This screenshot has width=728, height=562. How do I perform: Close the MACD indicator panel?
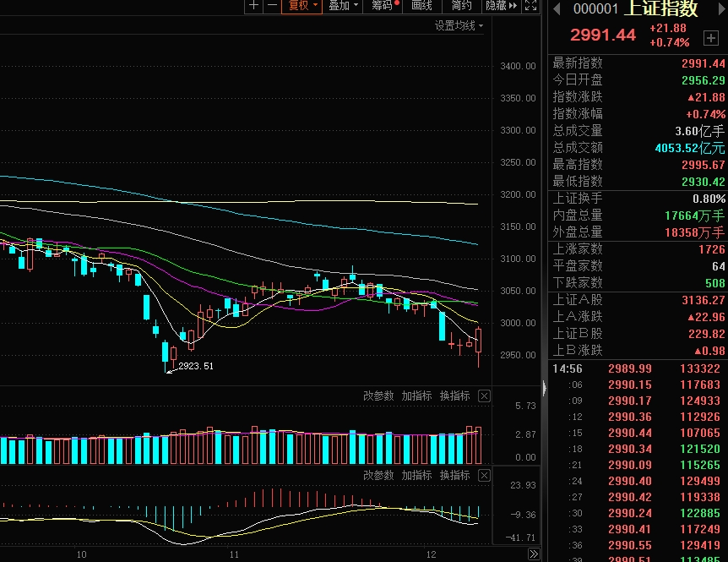pyautogui.click(x=484, y=476)
